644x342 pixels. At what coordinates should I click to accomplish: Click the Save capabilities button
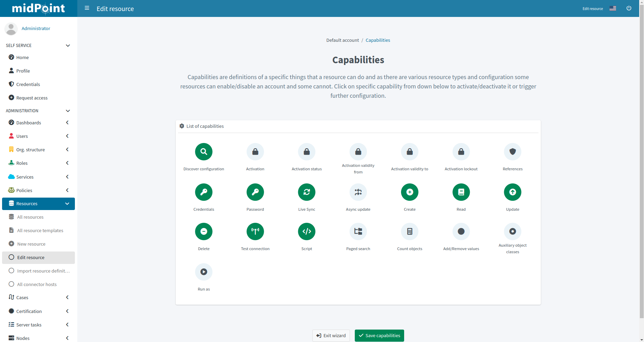[379, 335]
